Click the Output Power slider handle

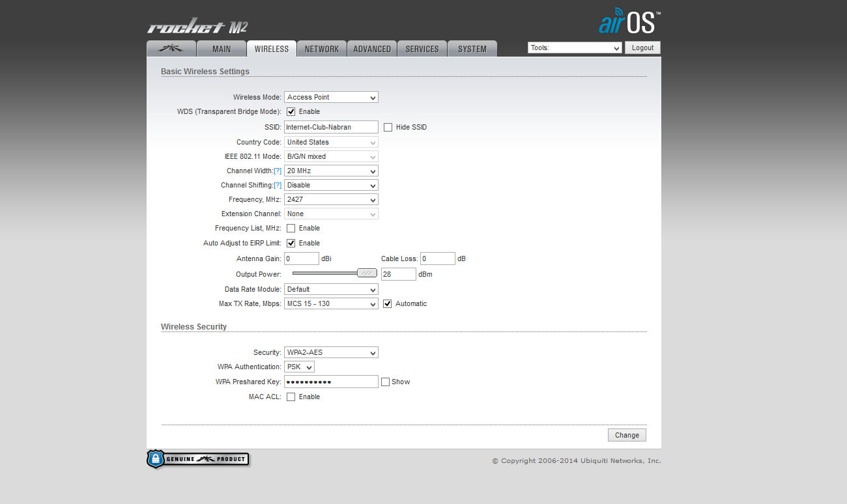[x=367, y=273]
